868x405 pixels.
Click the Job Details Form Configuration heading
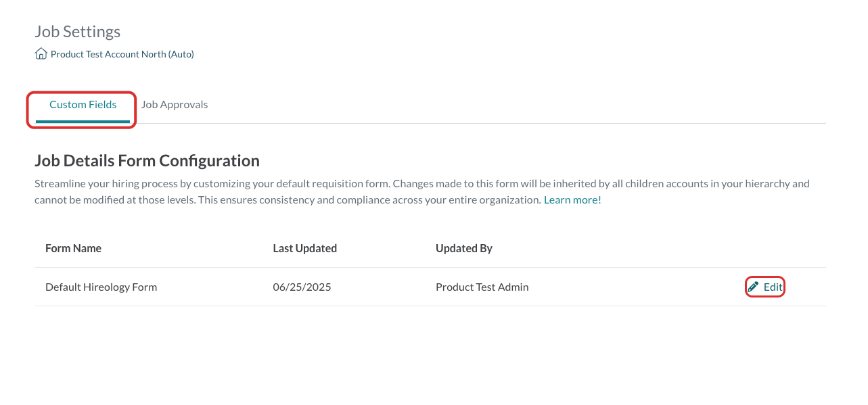[x=147, y=161]
